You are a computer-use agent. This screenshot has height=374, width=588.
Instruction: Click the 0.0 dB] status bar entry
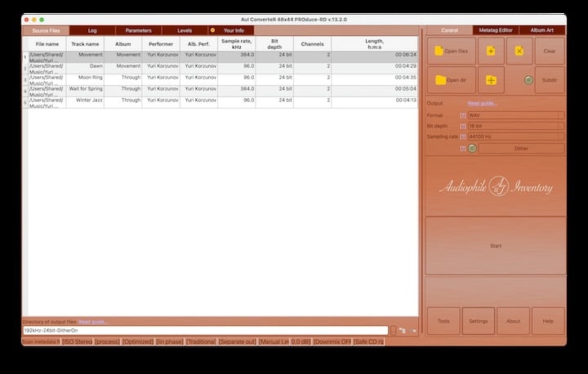pyautogui.click(x=301, y=341)
